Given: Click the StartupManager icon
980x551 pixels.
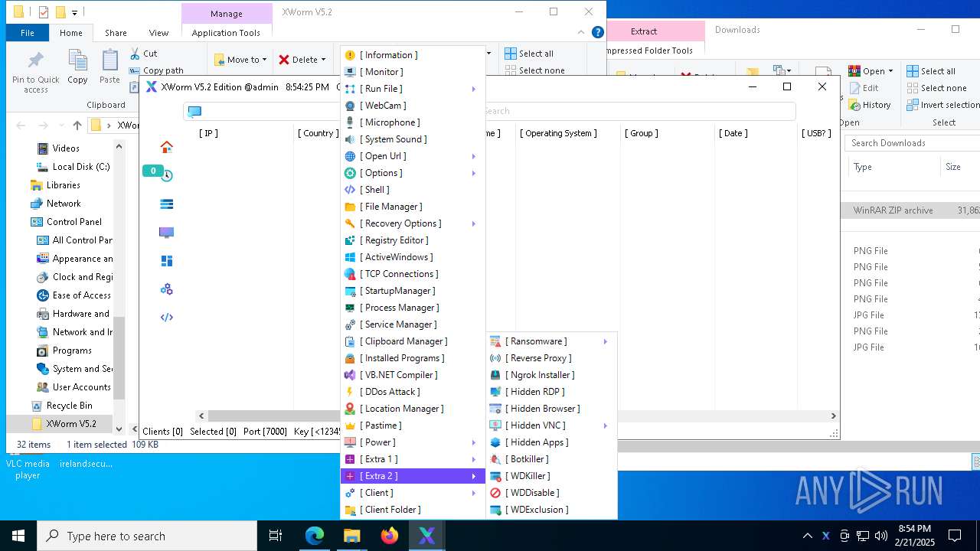Looking at the screenshot, I should pyautogui.click(x=350, y=291).
